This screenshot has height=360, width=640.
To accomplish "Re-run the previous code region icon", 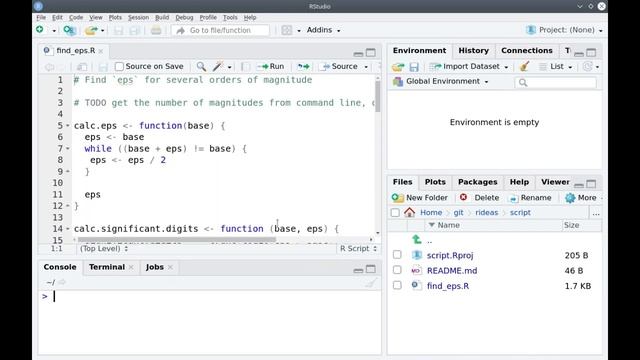I will tap(303, 66).
